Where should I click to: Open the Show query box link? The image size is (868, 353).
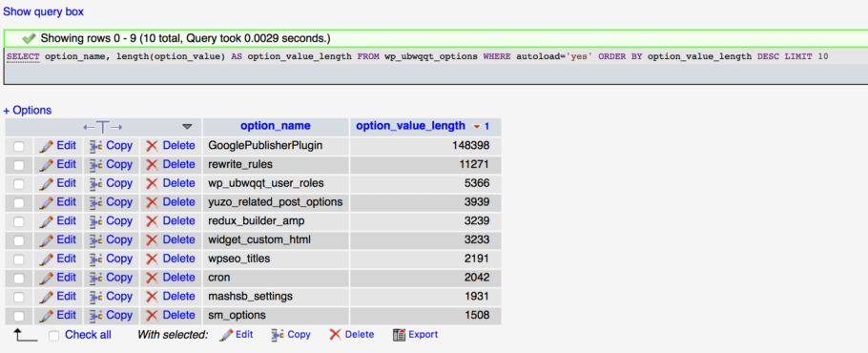(x=44, y=11)
